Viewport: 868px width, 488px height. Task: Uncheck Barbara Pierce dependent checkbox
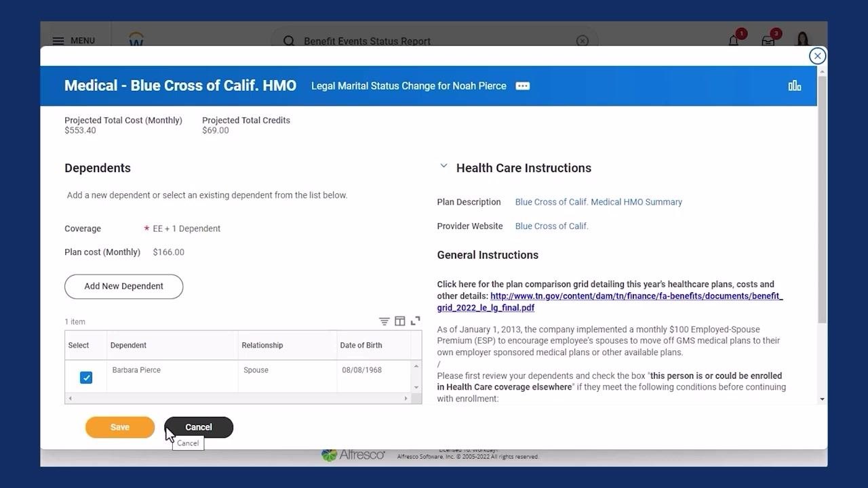pyautogui.click(x=86, y=378)
